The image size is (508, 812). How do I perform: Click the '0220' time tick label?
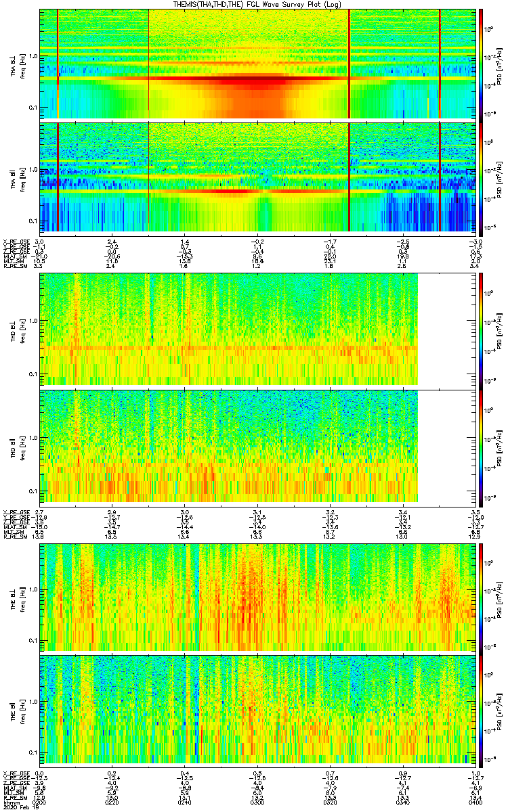point(112,802)
